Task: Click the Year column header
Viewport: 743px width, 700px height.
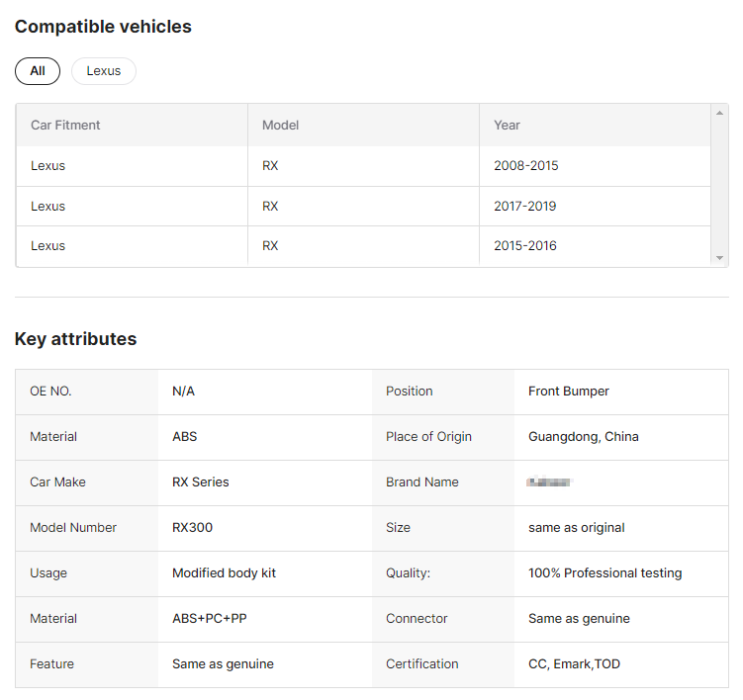Action: pos(507,126)
